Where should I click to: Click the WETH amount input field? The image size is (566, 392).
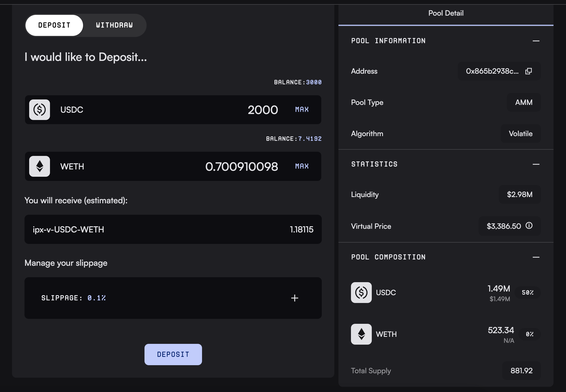241,167
